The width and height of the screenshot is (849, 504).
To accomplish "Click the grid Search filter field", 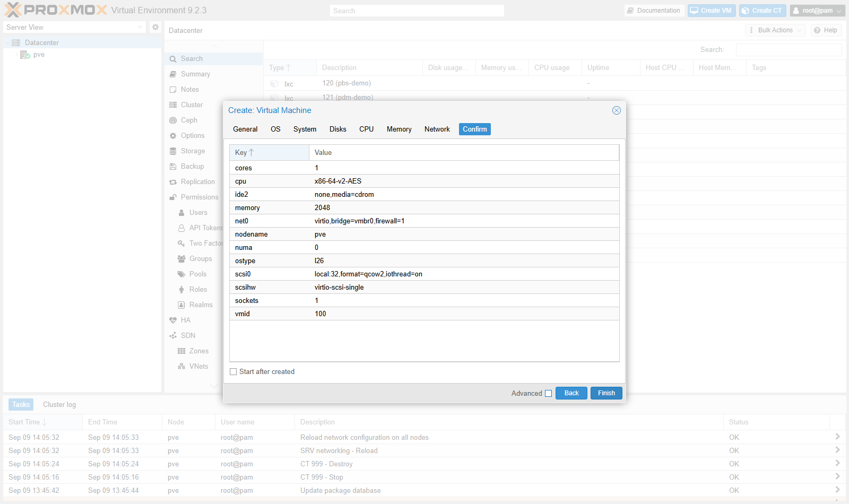I will [x=789, y=50].
